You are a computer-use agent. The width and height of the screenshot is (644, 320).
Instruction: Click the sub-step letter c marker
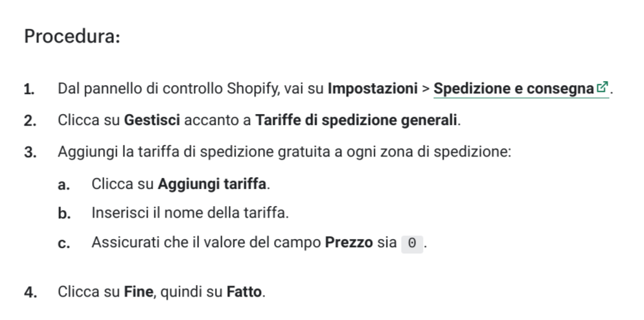(x=64, y=244)
